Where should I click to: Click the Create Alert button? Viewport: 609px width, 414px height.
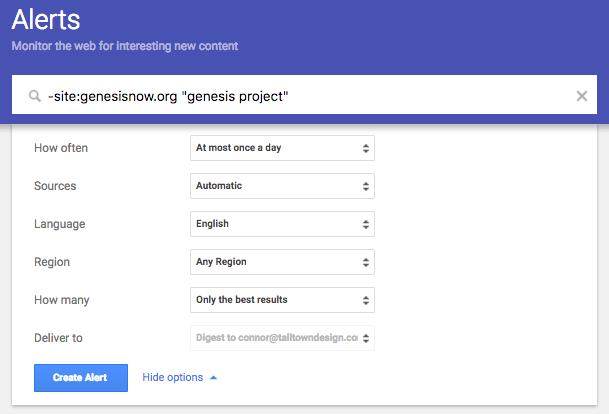click(80, 378)
